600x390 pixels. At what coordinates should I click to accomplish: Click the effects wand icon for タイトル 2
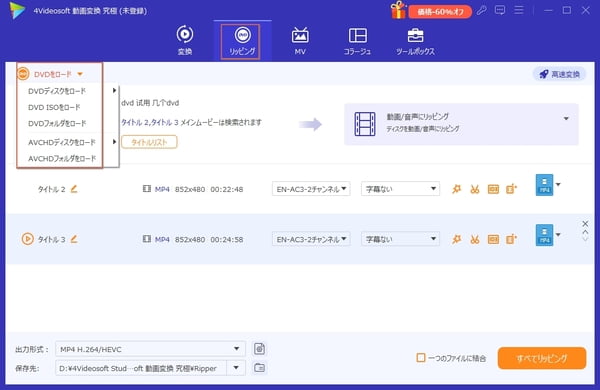tap(456, 189)
